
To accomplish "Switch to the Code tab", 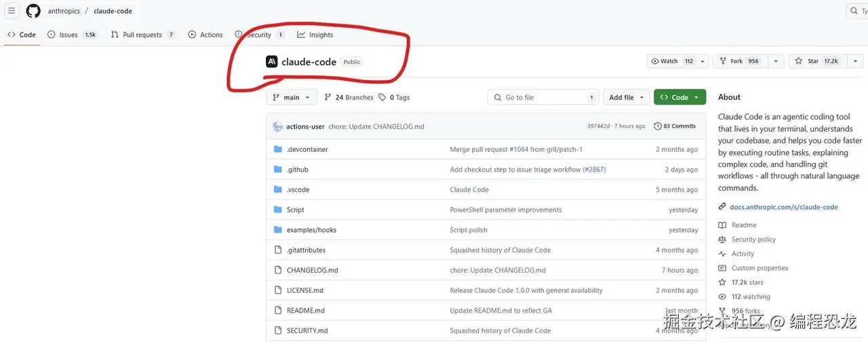I will click(21, 35).
